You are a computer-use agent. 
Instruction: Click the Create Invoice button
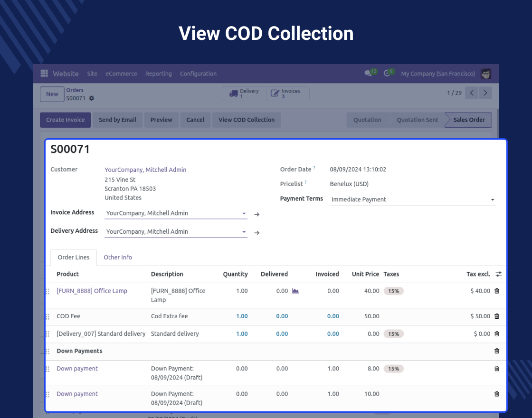pyautogui.click(x=66, y=120)
